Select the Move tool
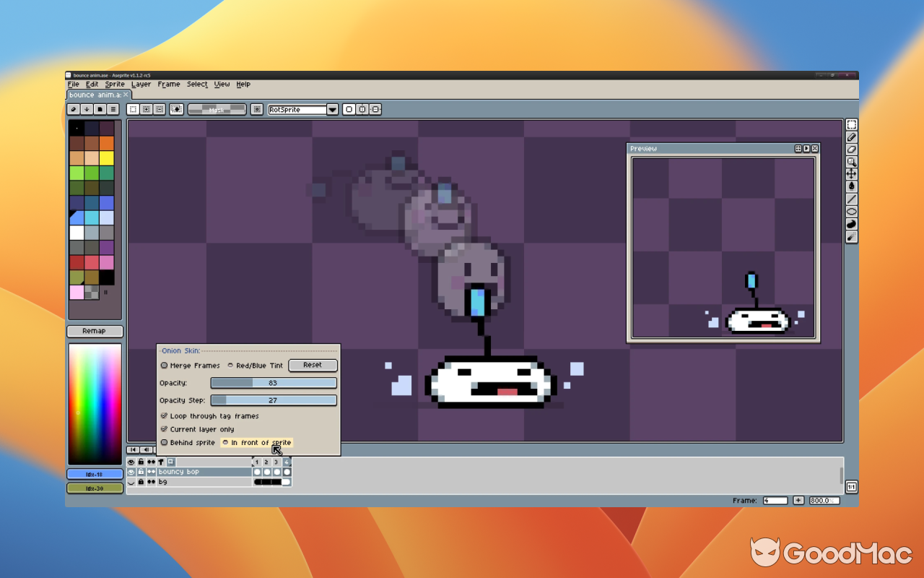 852,174
